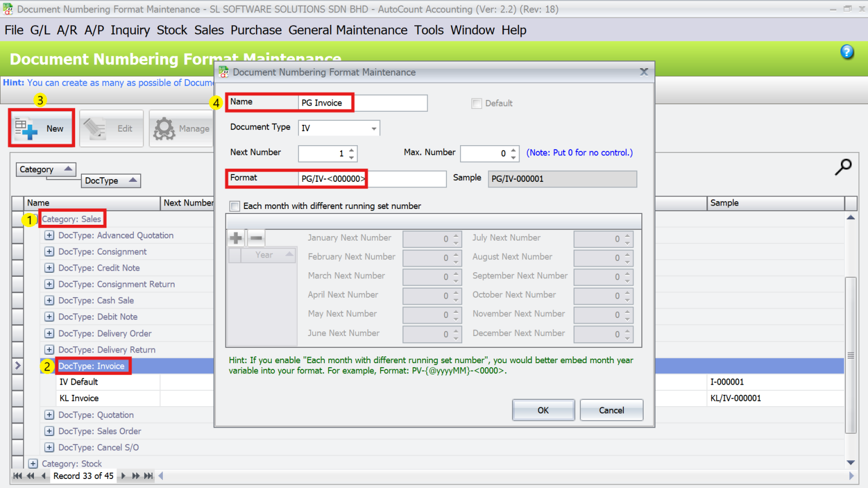Click the minus icon next to the plus
Screen dimensions: 868x488
point(256,238)
